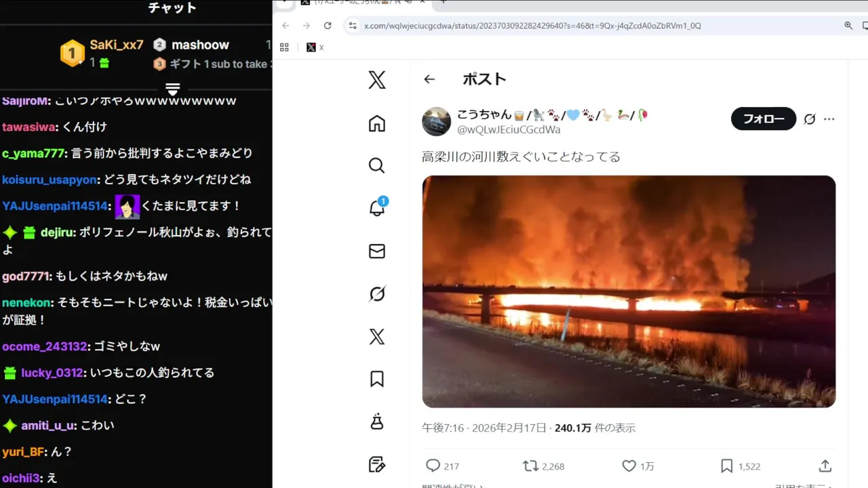
Task: Like the post with the heart icon
Action: coord(638,466)
